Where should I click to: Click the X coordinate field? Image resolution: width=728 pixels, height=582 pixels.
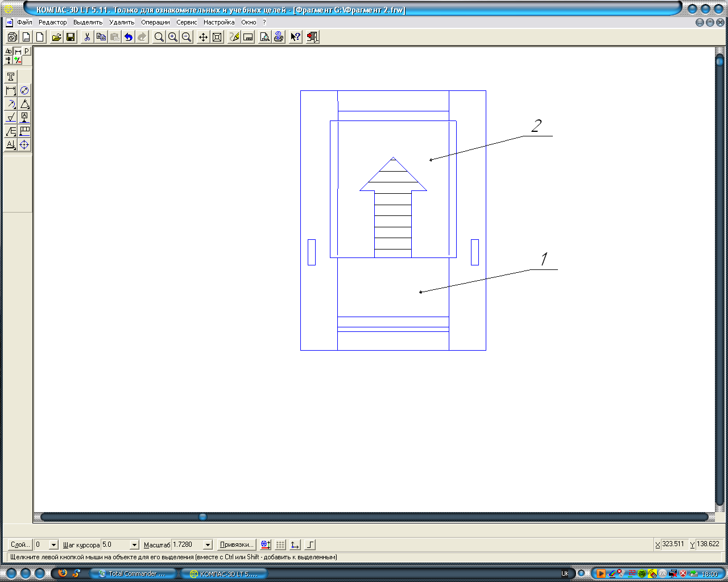[x=674, y=544]
